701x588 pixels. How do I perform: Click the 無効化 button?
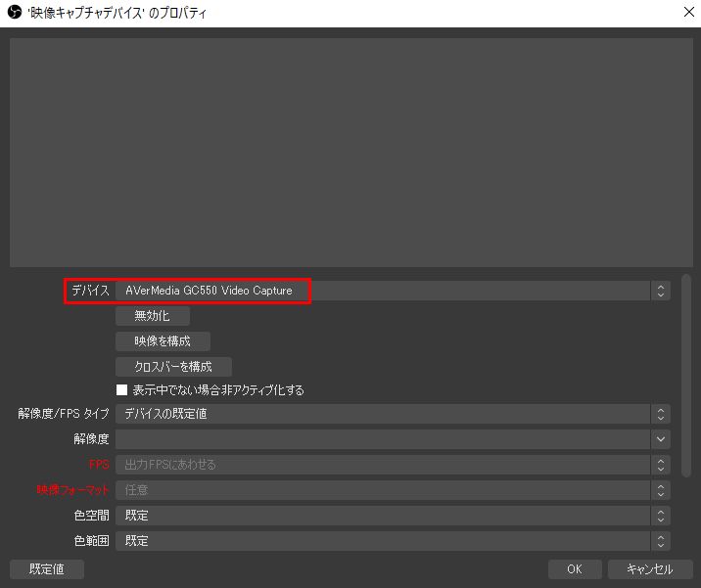tap(153, 316)
